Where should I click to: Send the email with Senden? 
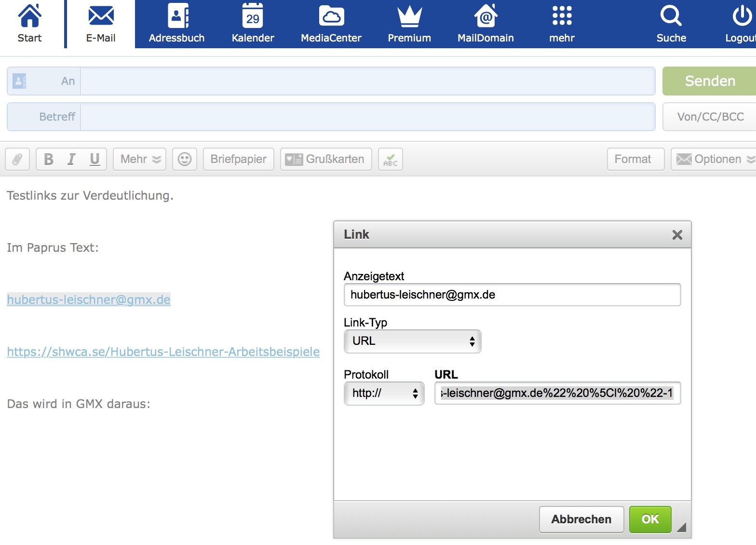point(709,81)
